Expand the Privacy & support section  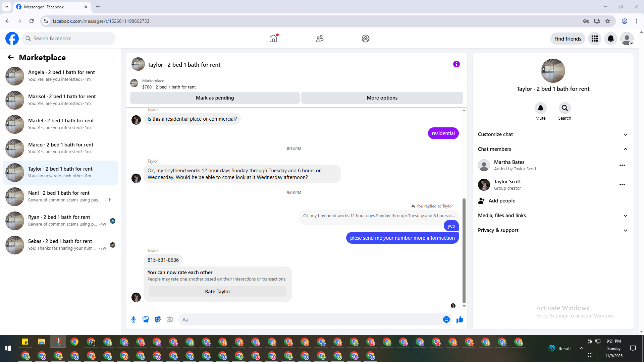click(x=553, y=230)
